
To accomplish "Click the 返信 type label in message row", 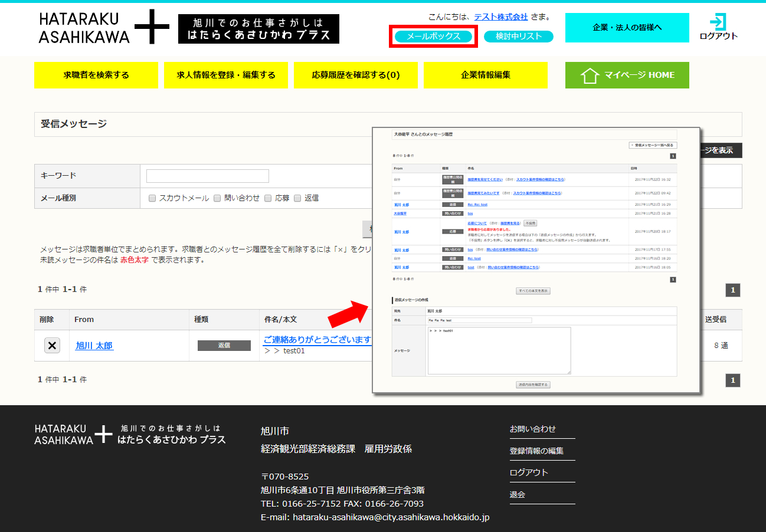I will pyautogui.click(x=224, y=346).
